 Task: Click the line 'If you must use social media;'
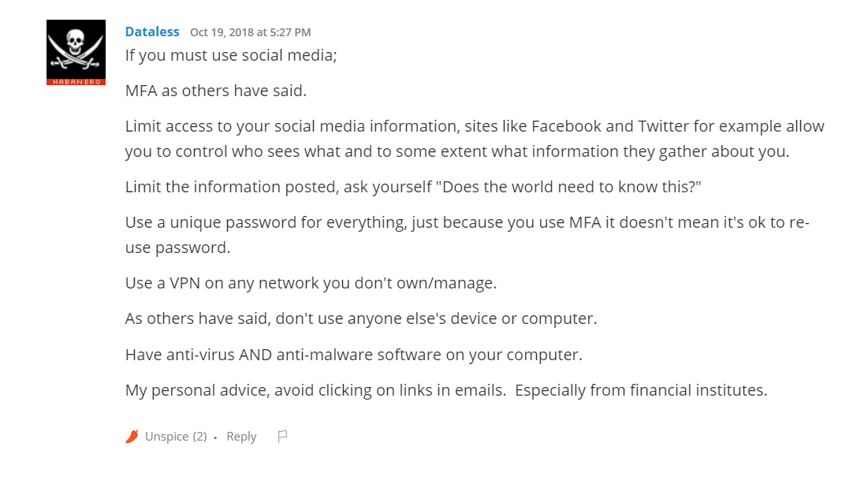coord(231,55)
